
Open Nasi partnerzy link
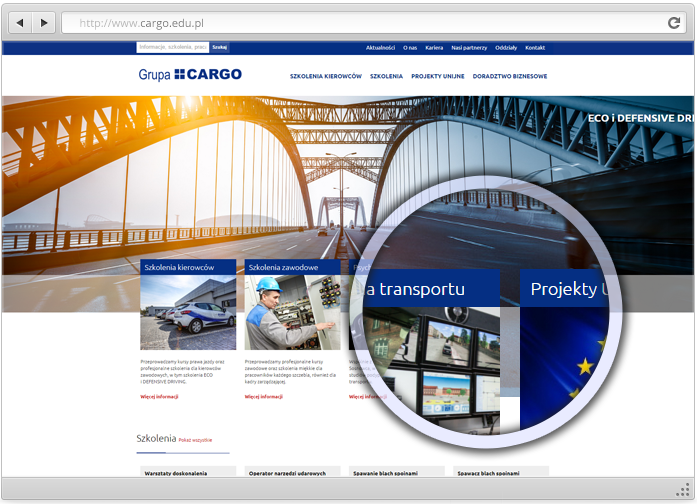[x=469, y=48]
